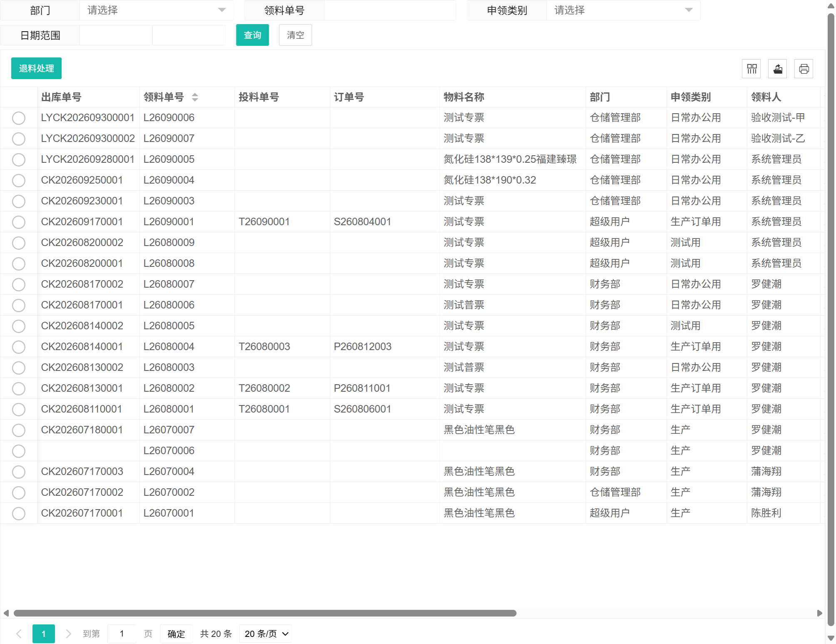Click the 退料处理 button
The height and width of the screenshot is (644, 836).
pos(36,68)
